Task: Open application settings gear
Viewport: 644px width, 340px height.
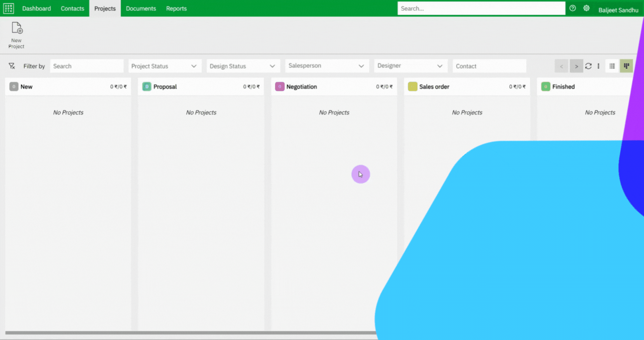Action: coord(586,8)
